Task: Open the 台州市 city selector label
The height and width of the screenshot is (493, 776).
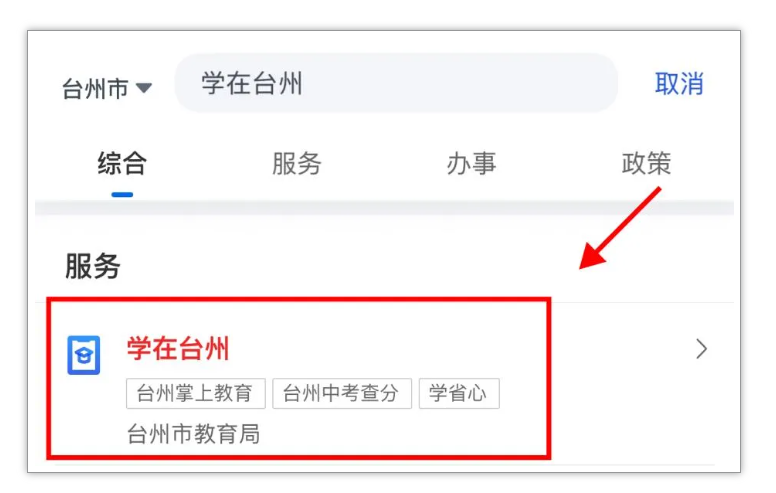Action: coord(95,89)
